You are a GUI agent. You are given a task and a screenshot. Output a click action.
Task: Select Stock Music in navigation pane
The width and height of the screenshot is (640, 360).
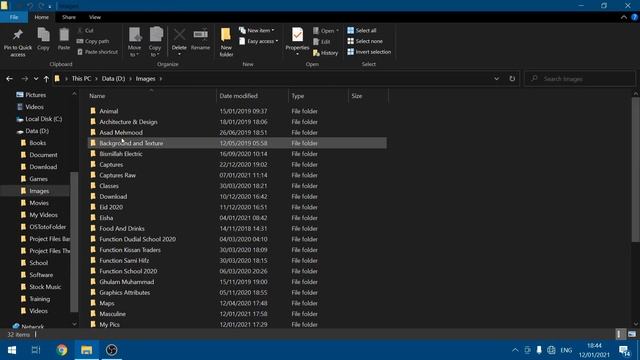[x=45, y=287]
